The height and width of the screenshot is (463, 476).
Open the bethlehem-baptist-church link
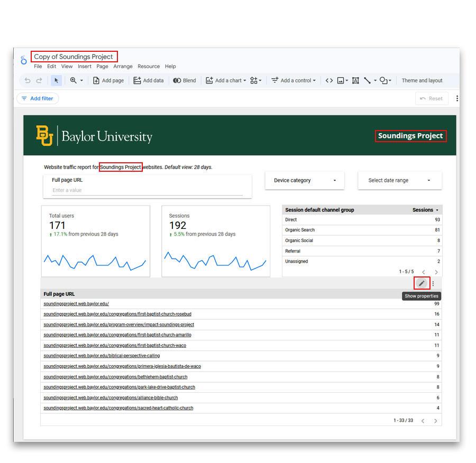click(x=115, y=376)
